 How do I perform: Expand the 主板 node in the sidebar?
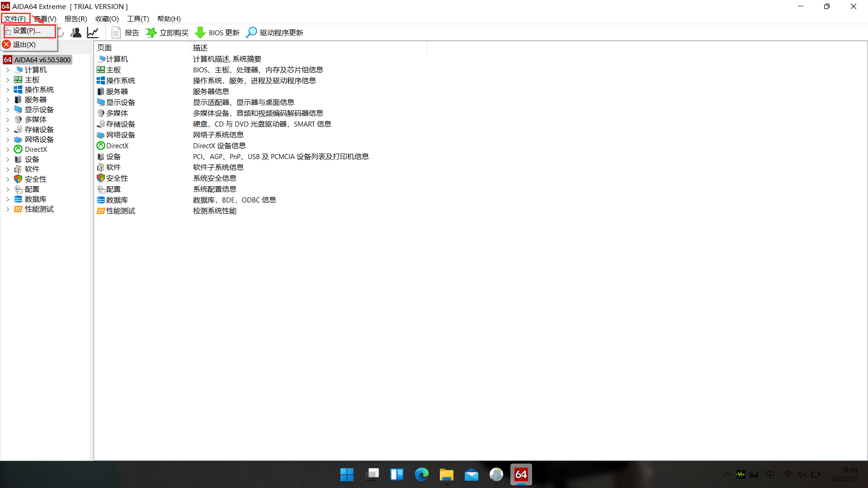8,80
